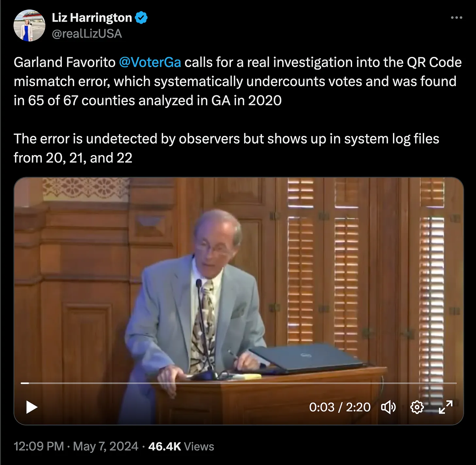Screen dimensions: 476x465
Task: Click Liz Harrington's profile avatar
Action: coord(29,26)
